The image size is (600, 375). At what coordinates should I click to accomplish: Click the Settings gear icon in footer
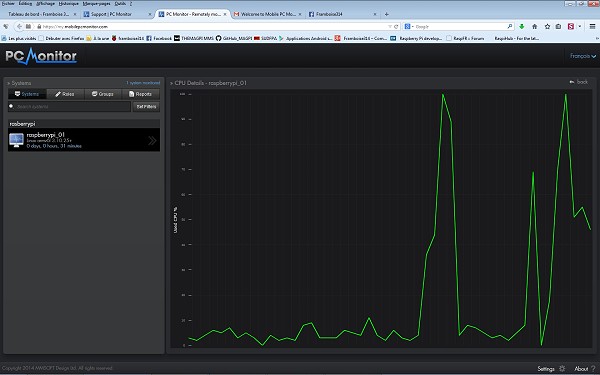562,368
